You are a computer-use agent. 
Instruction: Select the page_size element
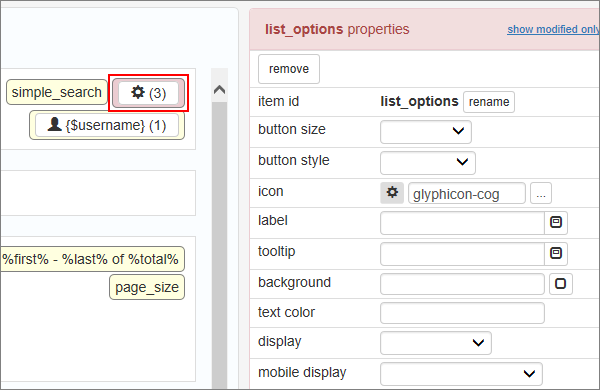(147, 287)
